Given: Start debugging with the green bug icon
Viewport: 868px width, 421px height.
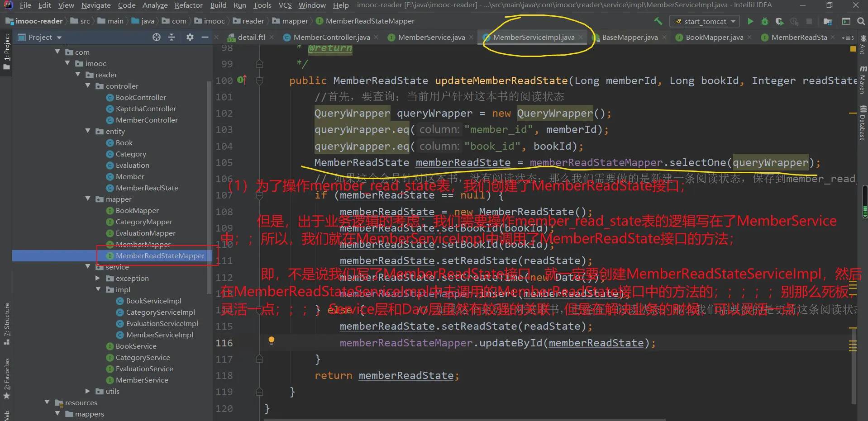Looking at the screenshot, I should coord(764,21).
